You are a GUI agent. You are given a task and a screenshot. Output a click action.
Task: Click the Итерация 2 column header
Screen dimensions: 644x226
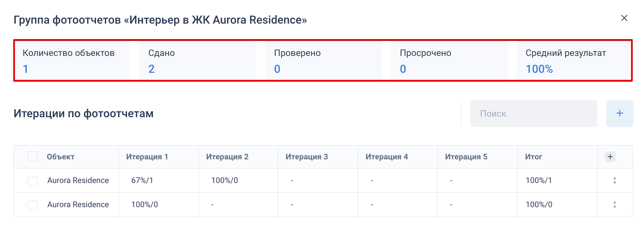point(227,157)
